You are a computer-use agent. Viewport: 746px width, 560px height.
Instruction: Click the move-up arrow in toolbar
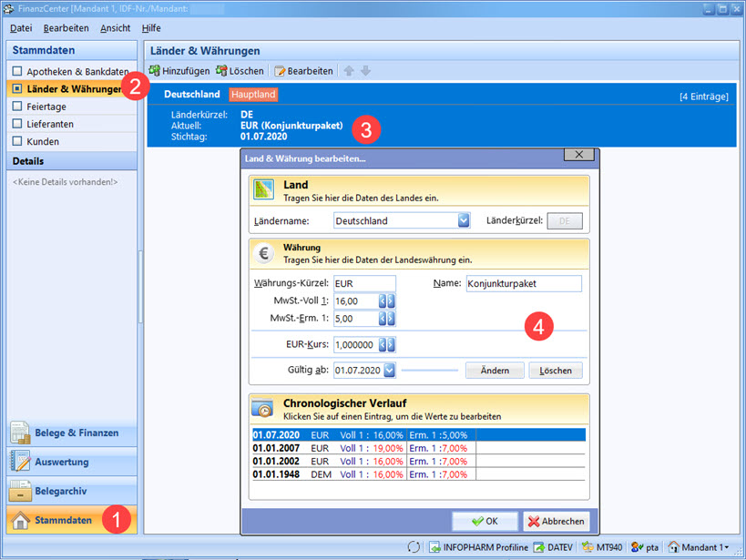[x=349, y=71]
